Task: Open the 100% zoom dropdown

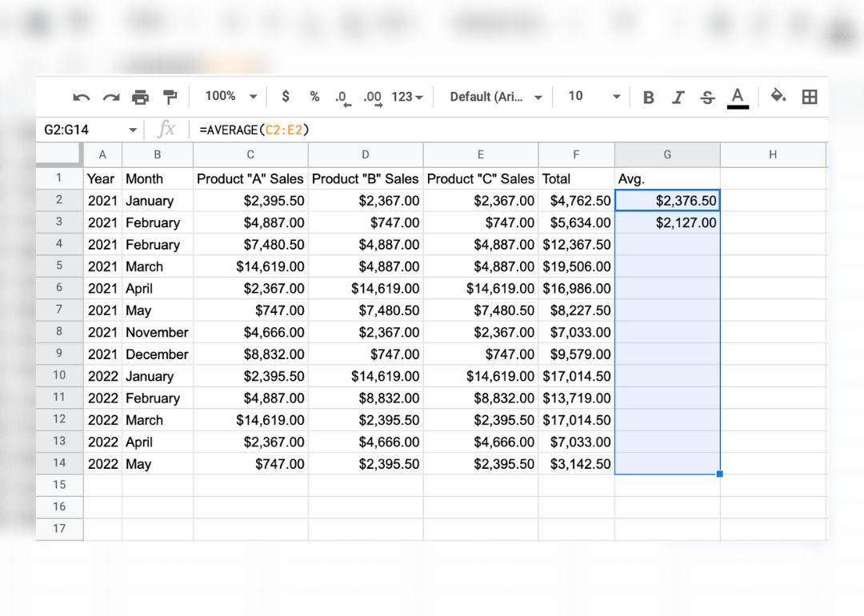Action: (230, 97)
